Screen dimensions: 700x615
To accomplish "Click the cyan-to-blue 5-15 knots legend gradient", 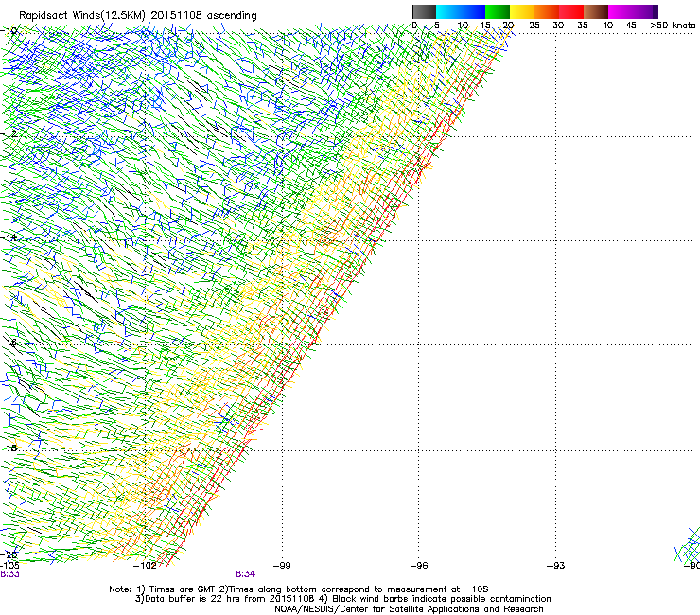I will point(461,11).
